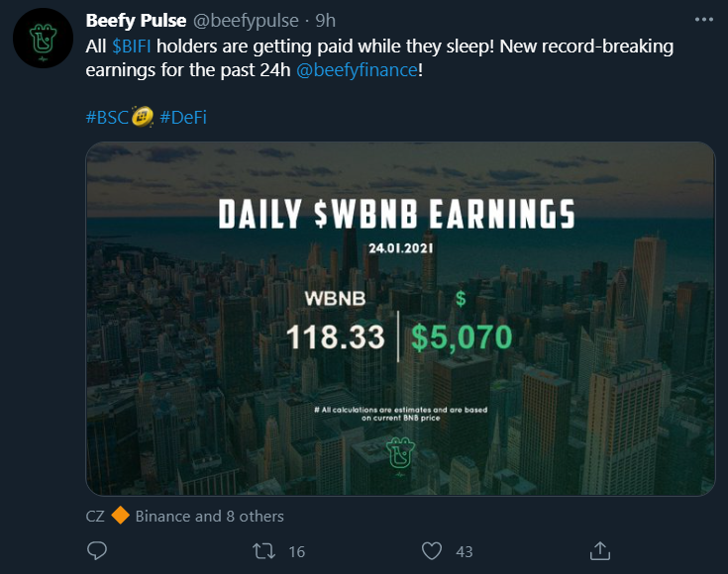Click the retweet icon
Screen dimensions: 728x574
point(265,550)
